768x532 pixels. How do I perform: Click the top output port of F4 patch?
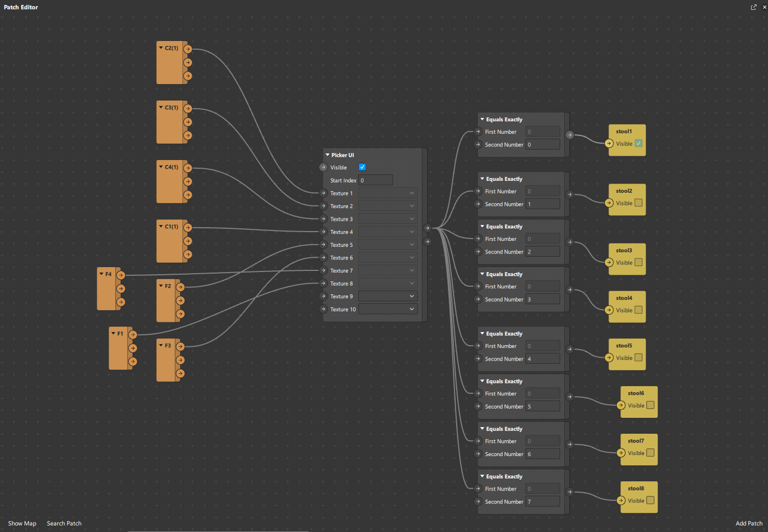[121, 275]
